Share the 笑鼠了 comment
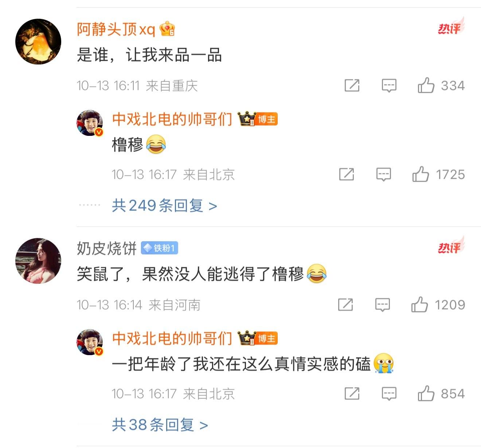 [x=345, y=304]
